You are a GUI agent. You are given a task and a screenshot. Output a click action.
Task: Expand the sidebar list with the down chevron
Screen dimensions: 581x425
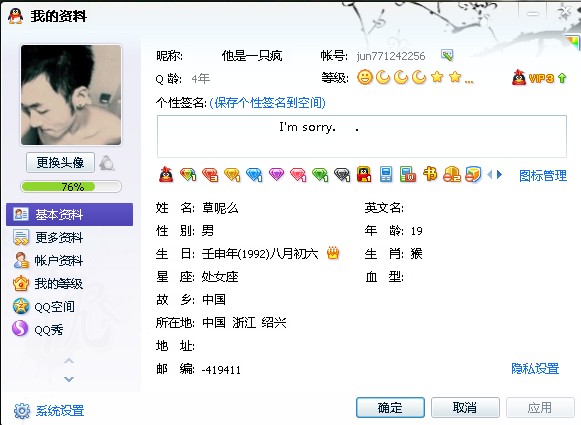[x=69, y=379]
